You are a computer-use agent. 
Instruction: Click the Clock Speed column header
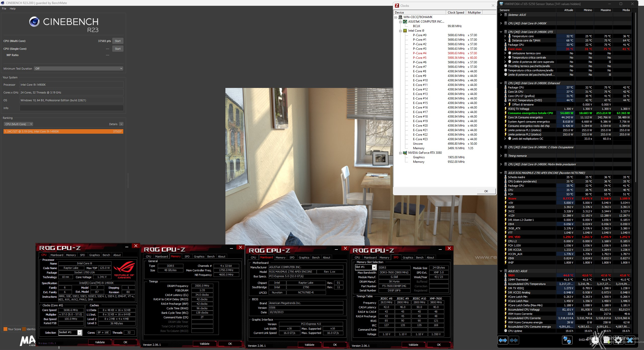click(456, 13)
